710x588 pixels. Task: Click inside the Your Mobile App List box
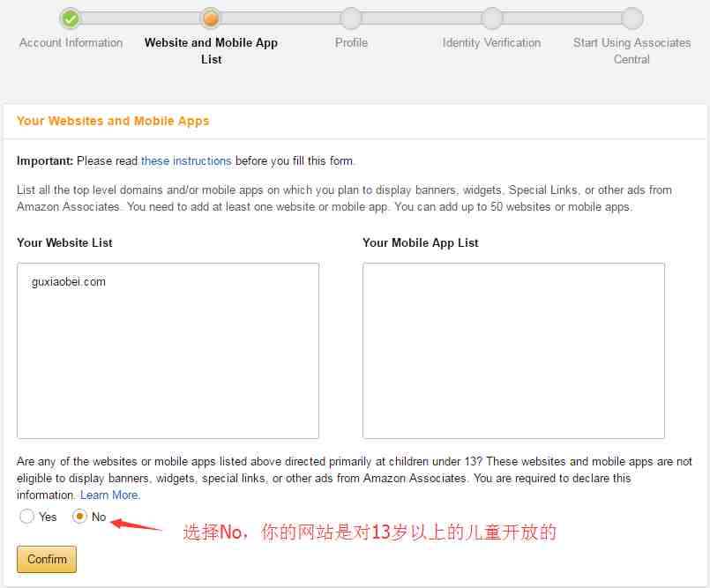tap(513, 351)
